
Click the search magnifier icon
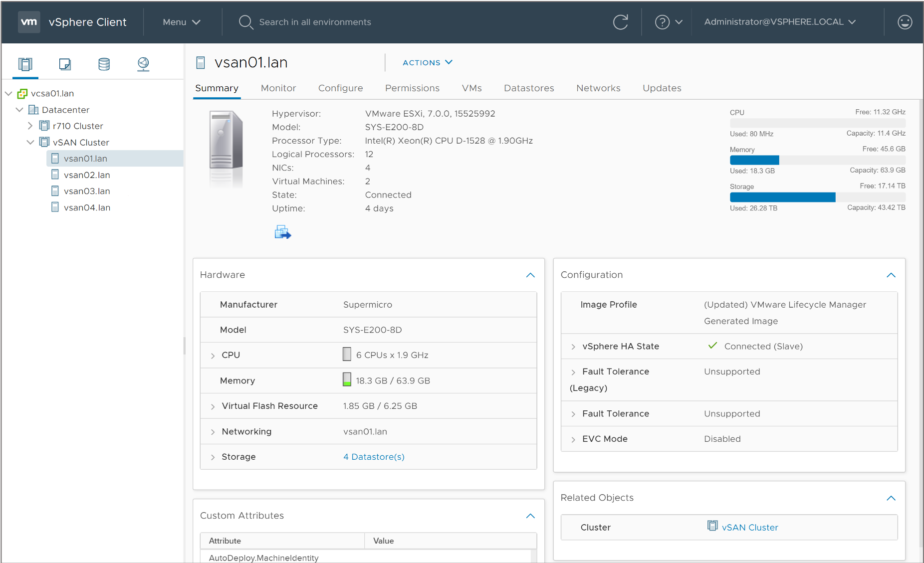click(x=245, y=22)
